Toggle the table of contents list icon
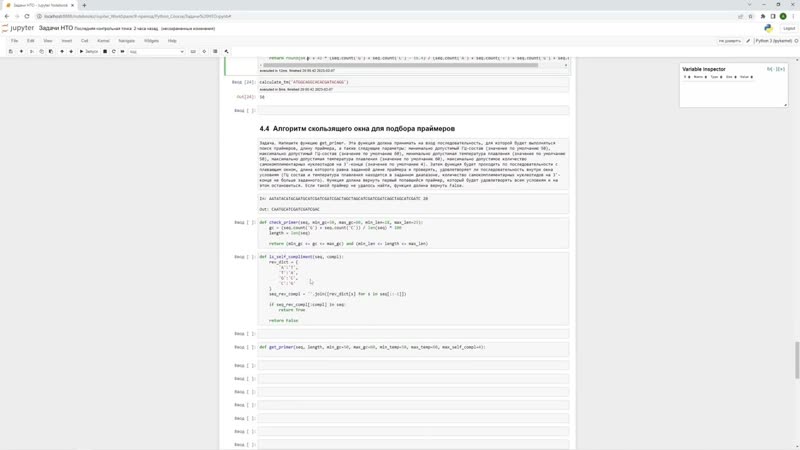This screenshot has width=800, height=450. [215, 52]
